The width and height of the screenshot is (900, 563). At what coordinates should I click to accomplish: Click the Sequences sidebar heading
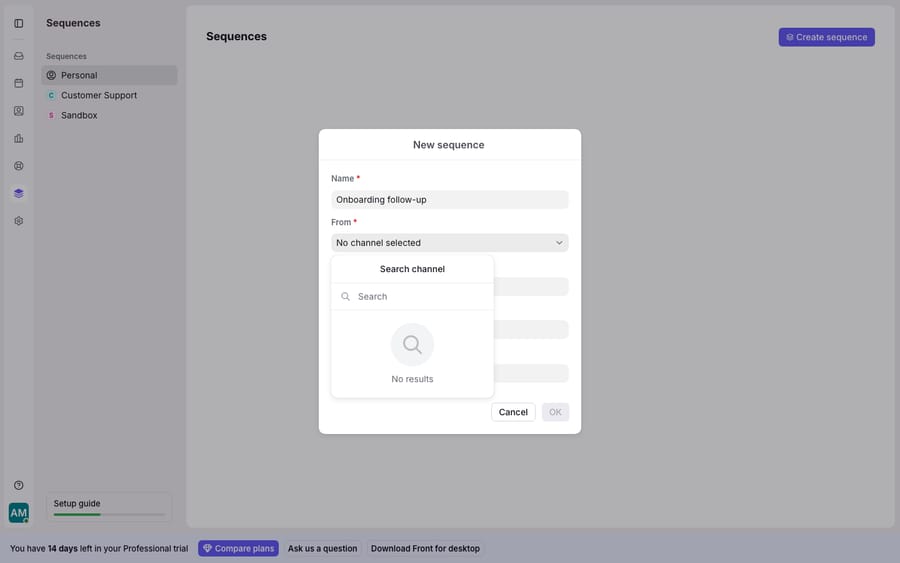point(73,23)
